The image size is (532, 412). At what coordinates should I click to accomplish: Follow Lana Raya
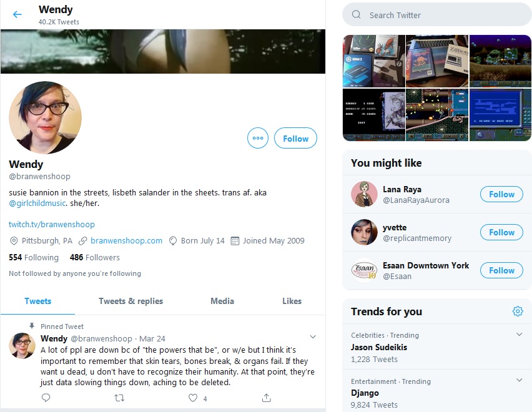[501, 194]
